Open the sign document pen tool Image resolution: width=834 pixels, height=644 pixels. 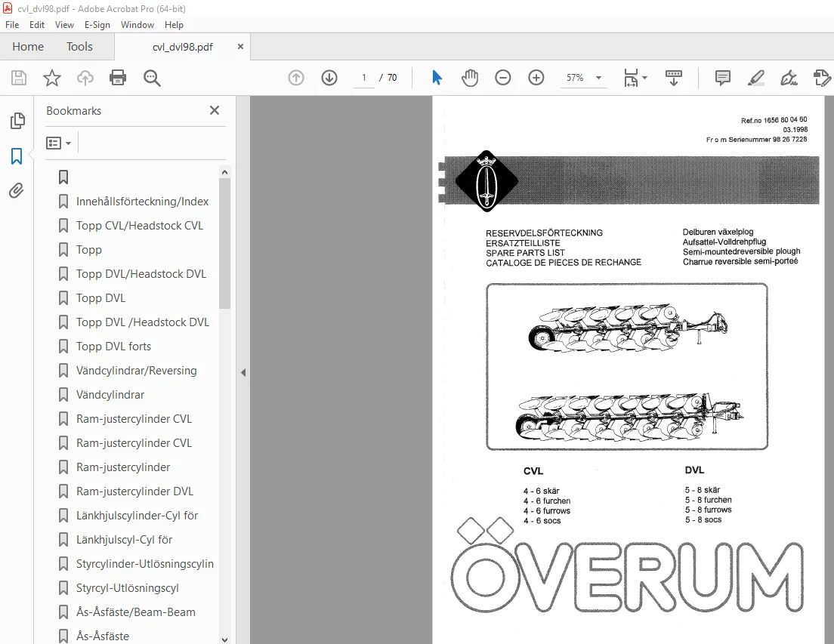tap(789, 78)
